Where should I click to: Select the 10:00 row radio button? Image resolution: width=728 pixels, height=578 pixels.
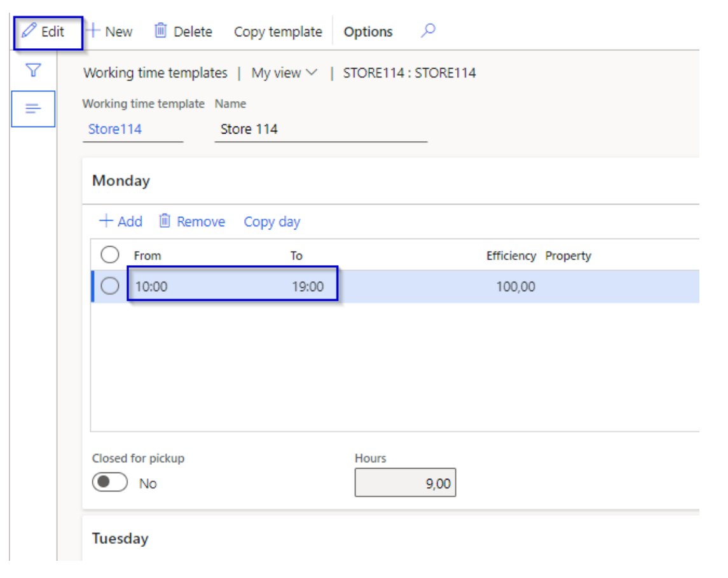click(110, 287)
